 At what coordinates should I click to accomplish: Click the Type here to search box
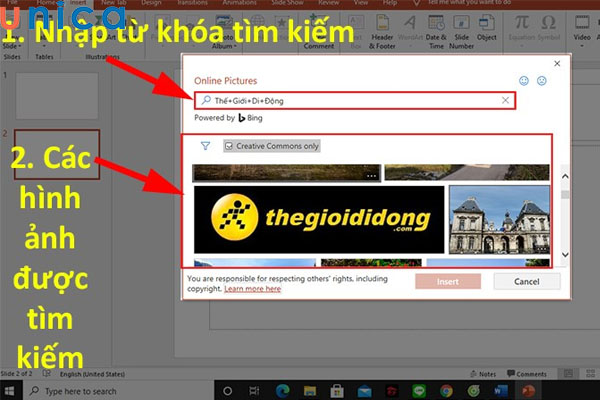[x=119, y=391]
